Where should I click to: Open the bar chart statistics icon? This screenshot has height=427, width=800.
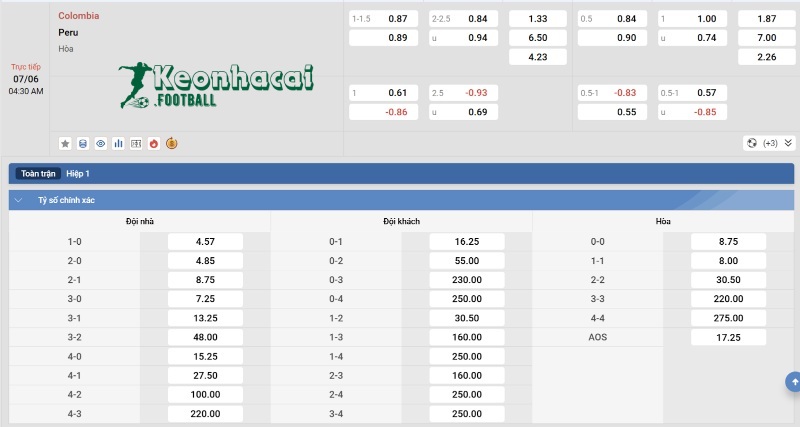[x=118, y=143]
